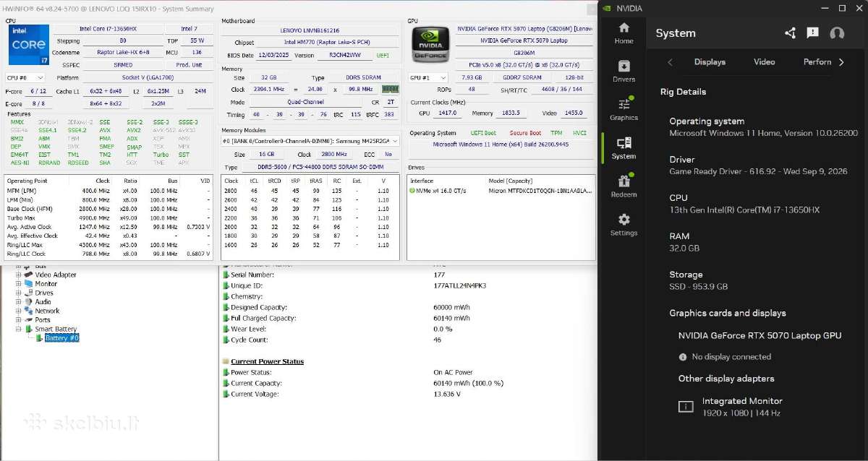
Task: Select the Smart Battery tree label
Action: [56, 329]
